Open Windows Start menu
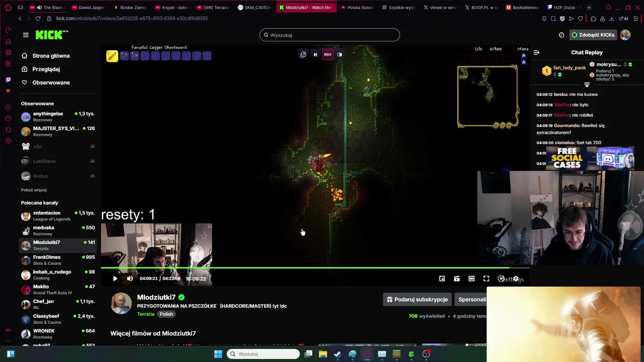644x362 pixels. [218, 354]
